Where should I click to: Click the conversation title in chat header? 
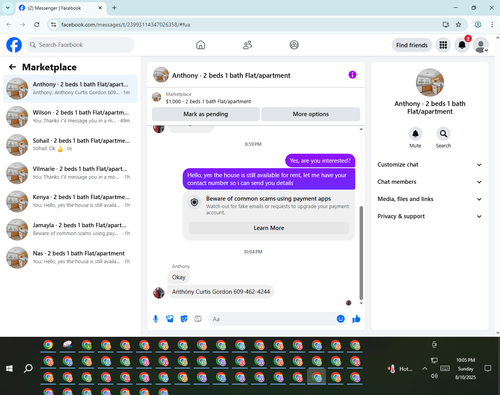pyautogui.click(x=231, y=76)
